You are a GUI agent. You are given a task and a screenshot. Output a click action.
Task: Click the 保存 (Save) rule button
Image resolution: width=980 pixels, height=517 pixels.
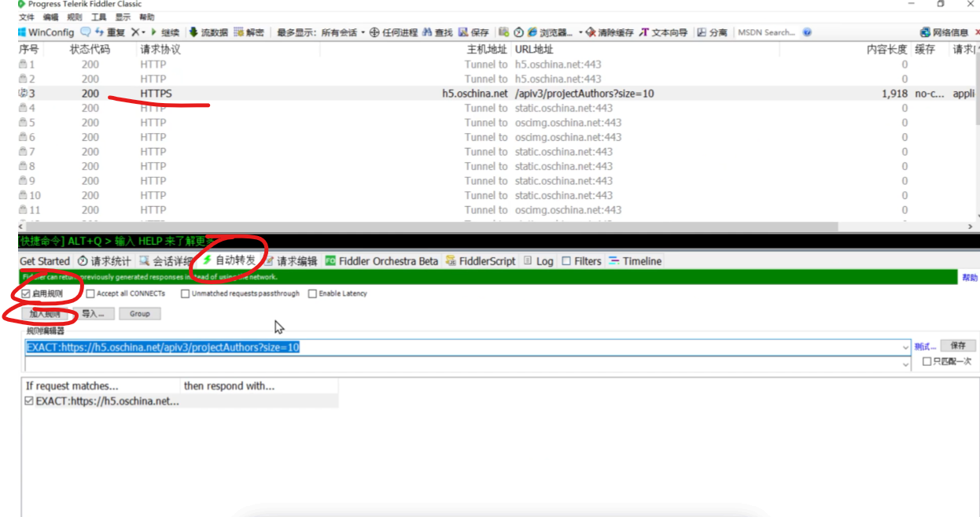(x=958, y=345)
